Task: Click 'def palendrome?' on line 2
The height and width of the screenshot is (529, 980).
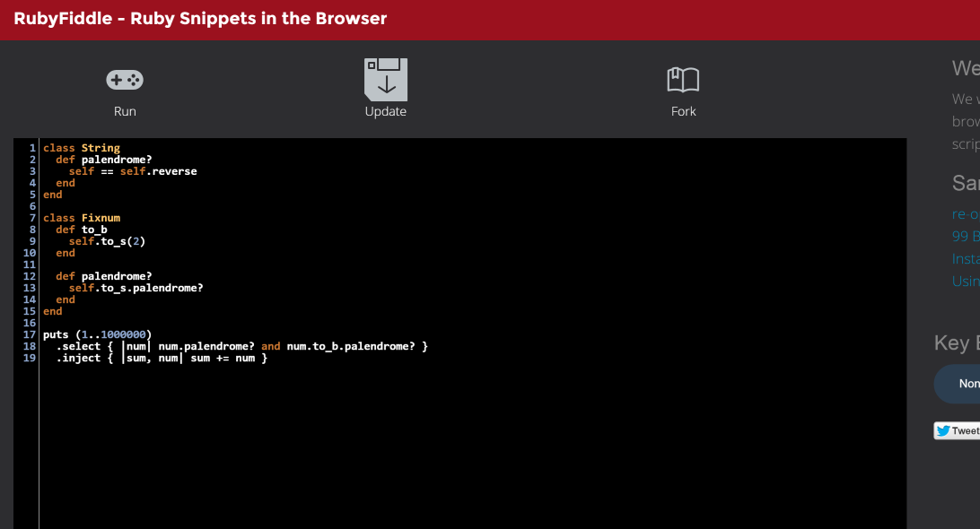Action: pos(104,160)
